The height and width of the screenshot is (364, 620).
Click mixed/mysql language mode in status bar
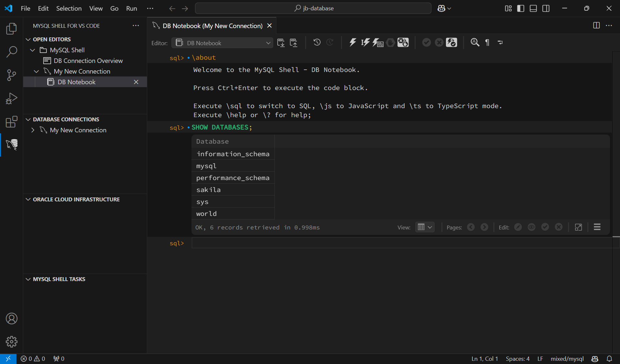coord(567,359)
